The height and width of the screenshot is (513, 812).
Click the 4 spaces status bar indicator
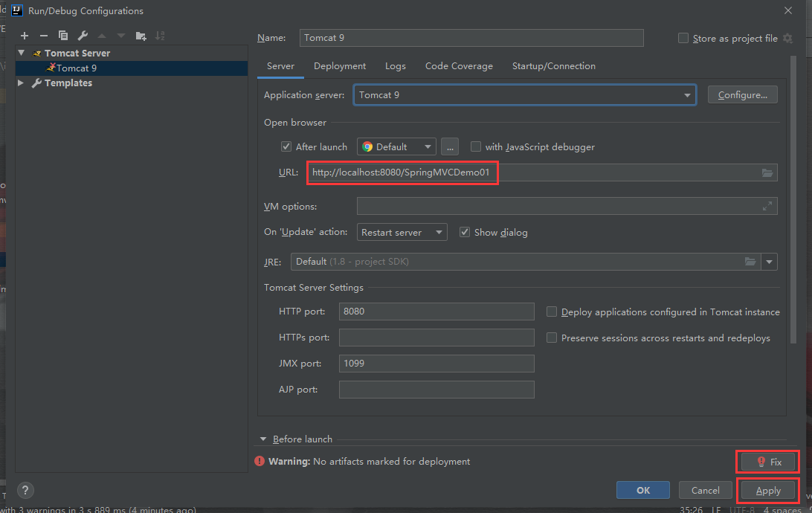pos(782,509)
